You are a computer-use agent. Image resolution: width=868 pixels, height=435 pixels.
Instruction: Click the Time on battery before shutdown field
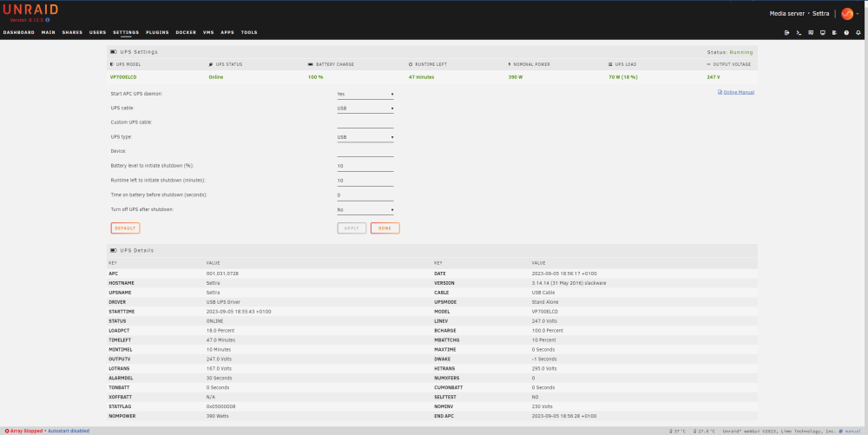[365, 195]
